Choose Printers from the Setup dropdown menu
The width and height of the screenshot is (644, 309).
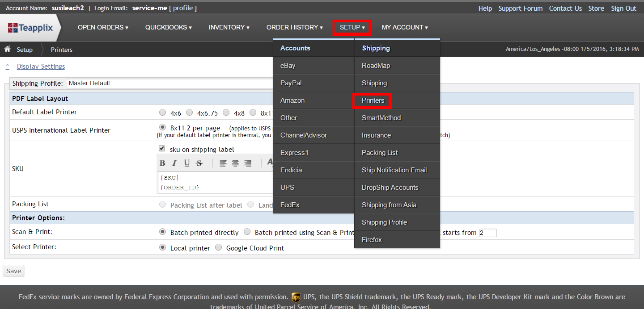pyautogui.click(x=397, y=100)
